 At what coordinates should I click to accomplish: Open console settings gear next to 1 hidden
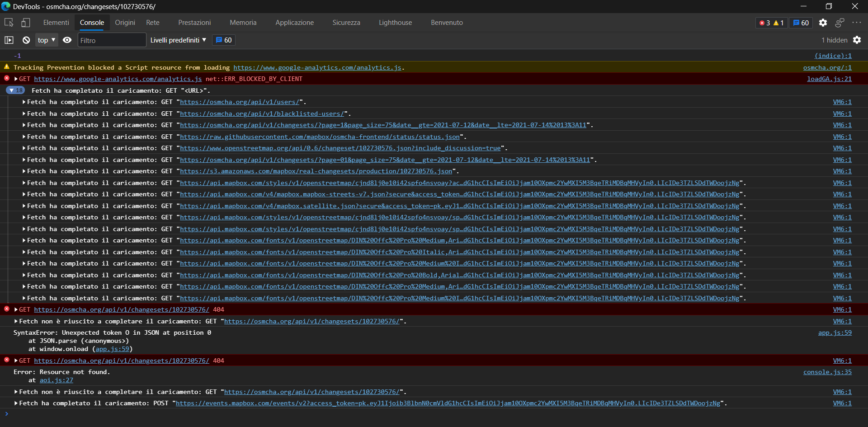coord(858,40)
